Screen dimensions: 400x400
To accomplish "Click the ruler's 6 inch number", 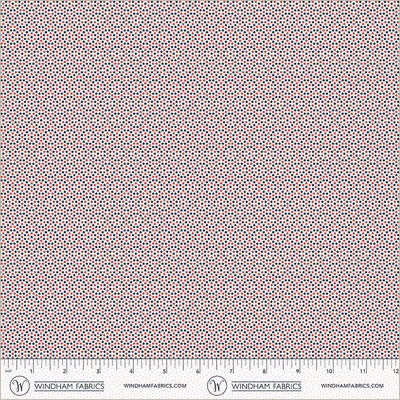I will [x=198, y=371].
